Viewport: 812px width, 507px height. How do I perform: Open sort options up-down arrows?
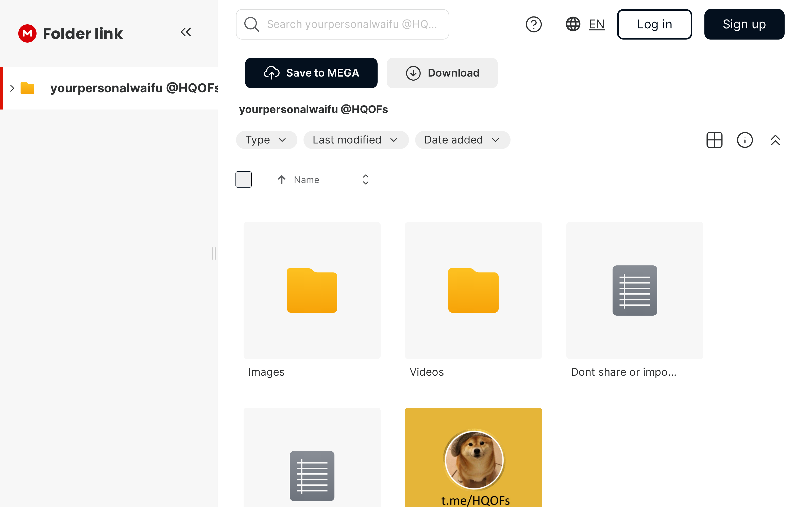pyautogui.click(x=365, y=180)
